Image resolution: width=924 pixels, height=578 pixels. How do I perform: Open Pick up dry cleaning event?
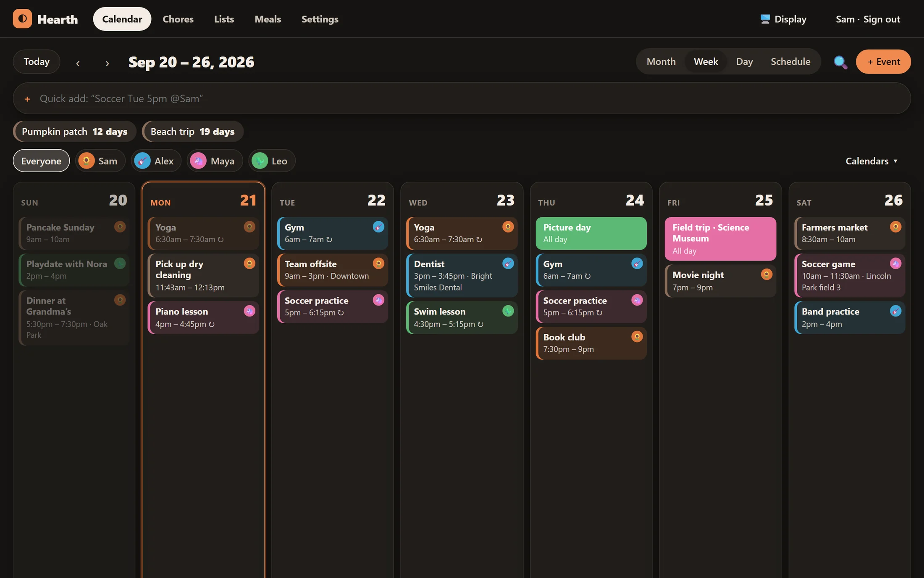coord(203,276)
